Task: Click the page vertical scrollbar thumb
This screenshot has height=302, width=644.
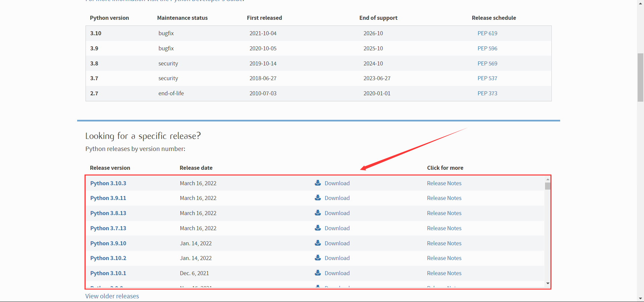Action: (640, 77)
